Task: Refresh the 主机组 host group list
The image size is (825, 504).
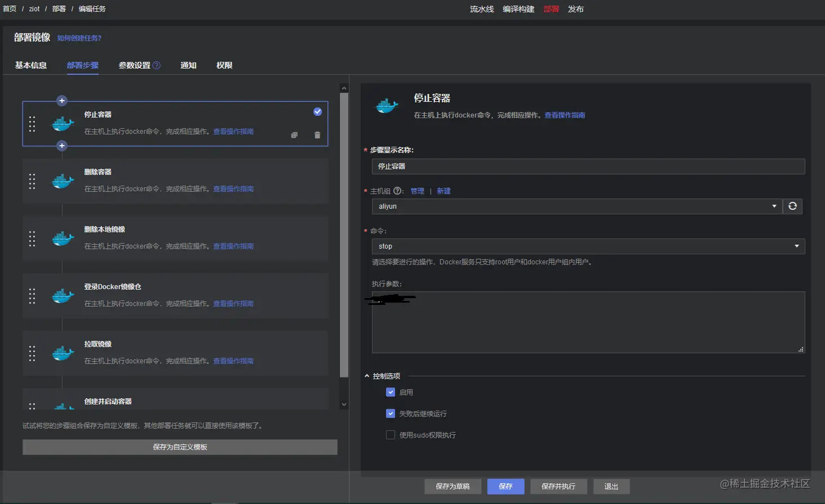Action: [792, 206]
